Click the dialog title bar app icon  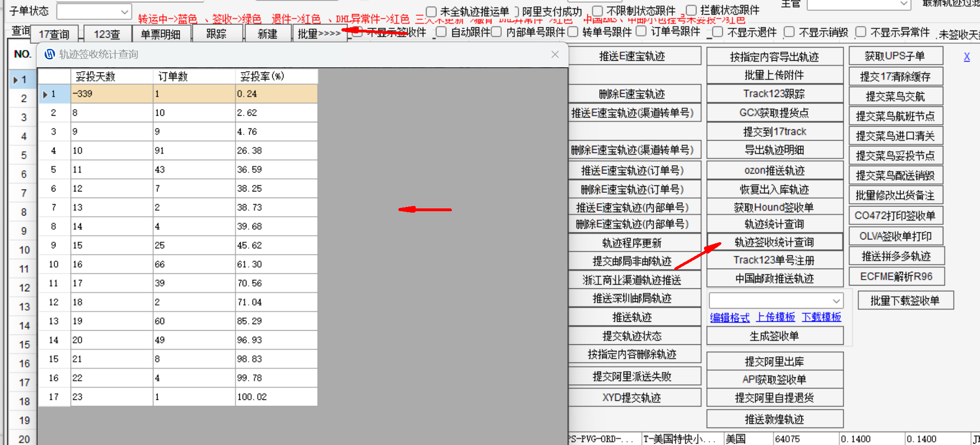click(x=49, y=55)
